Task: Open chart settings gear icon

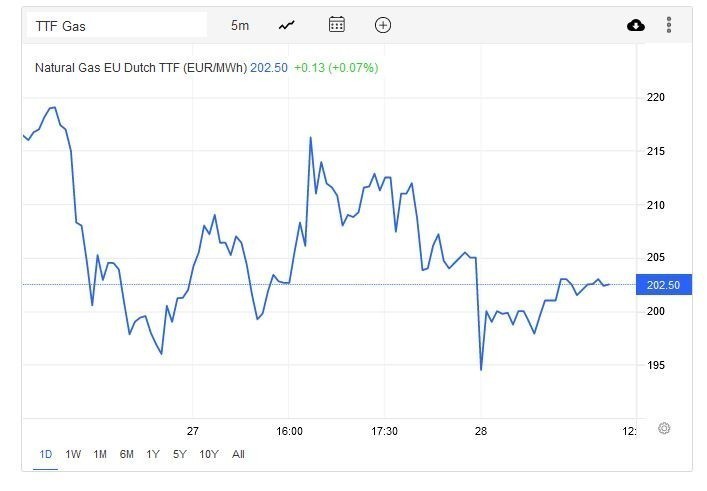Action: click(x=664, y=429)
